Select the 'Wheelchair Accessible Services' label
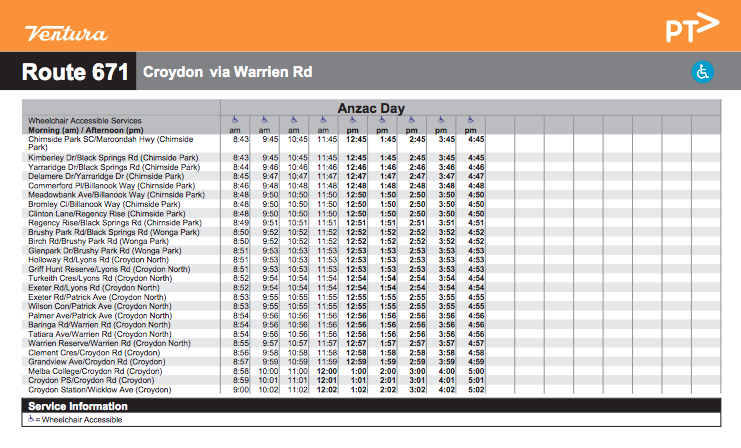Image resolution: width=741 pixels, height=448 pixels. pos(85,121)
